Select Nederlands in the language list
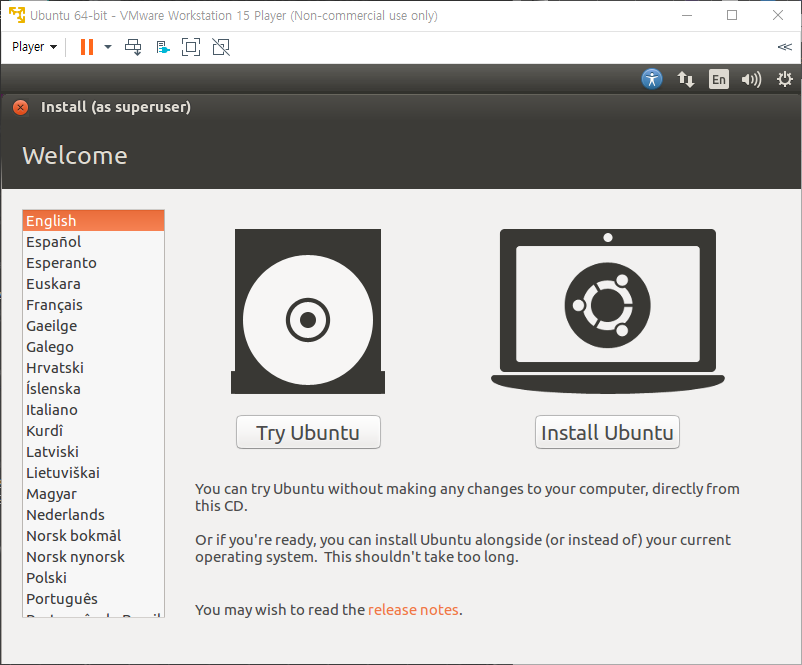The width and height of the screenshot is (802, 665). click(x=94, y=515)
